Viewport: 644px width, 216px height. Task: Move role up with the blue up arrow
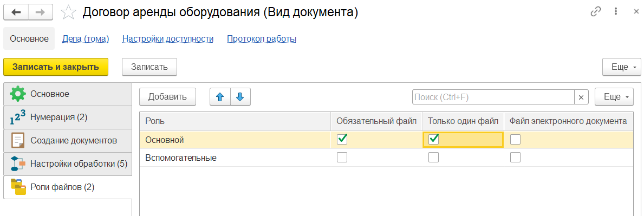(x=220, y=97)
